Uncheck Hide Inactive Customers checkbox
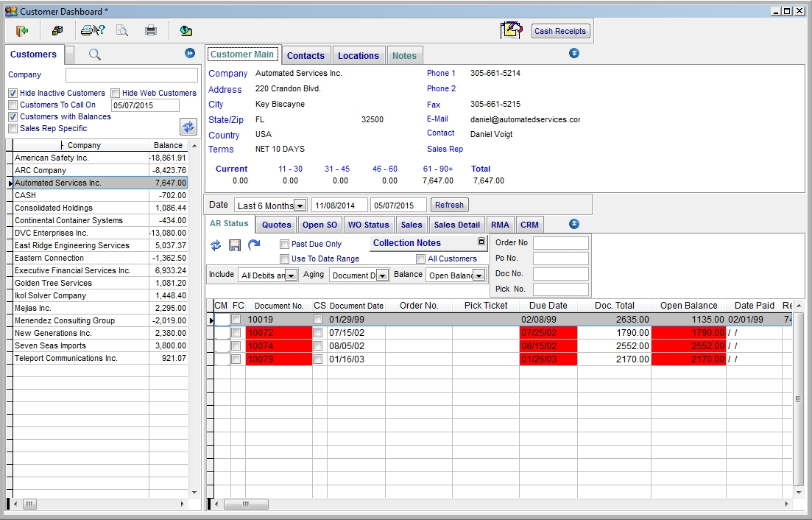This screenshot has width=812, height=520. [13, 94]
